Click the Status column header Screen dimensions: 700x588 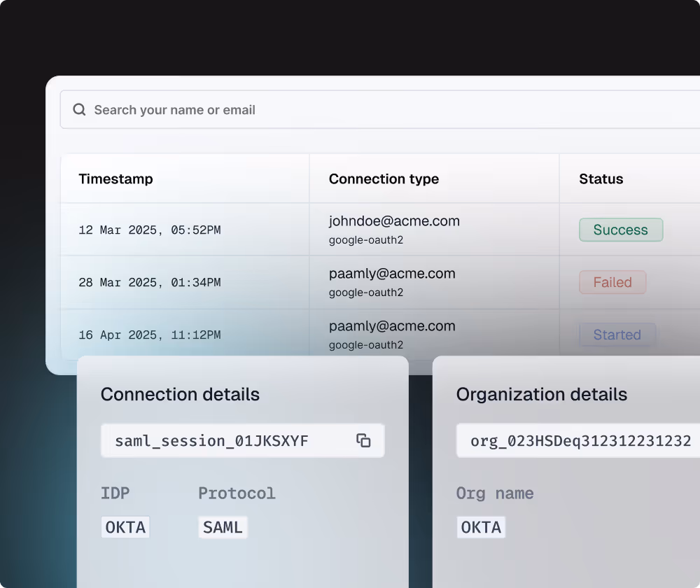(x=601, y=178)
